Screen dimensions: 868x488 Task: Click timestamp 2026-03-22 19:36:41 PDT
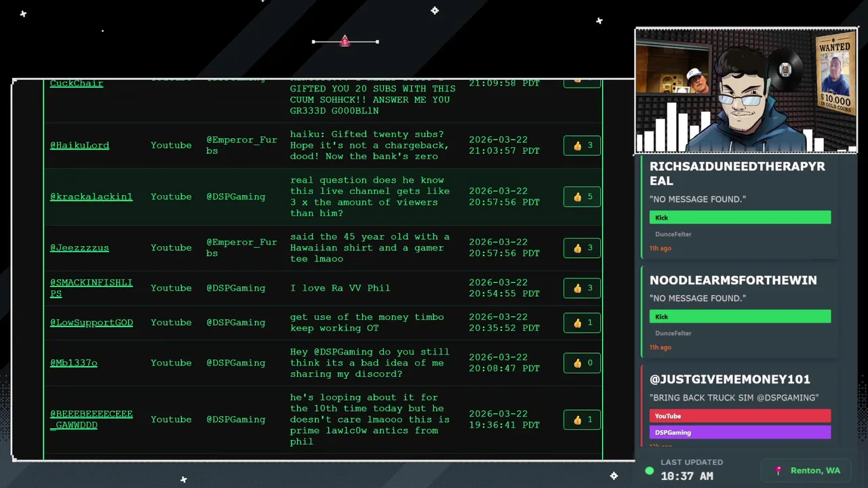504,420
